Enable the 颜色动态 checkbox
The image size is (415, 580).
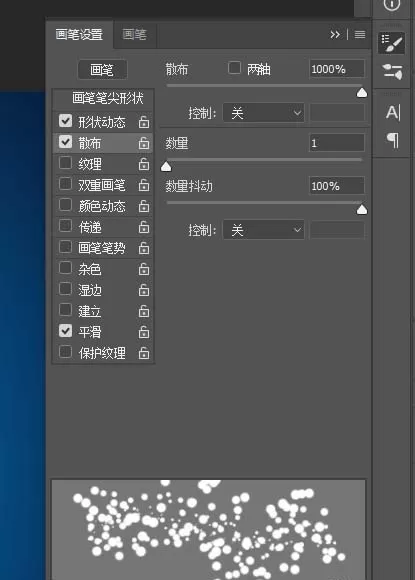65,205
